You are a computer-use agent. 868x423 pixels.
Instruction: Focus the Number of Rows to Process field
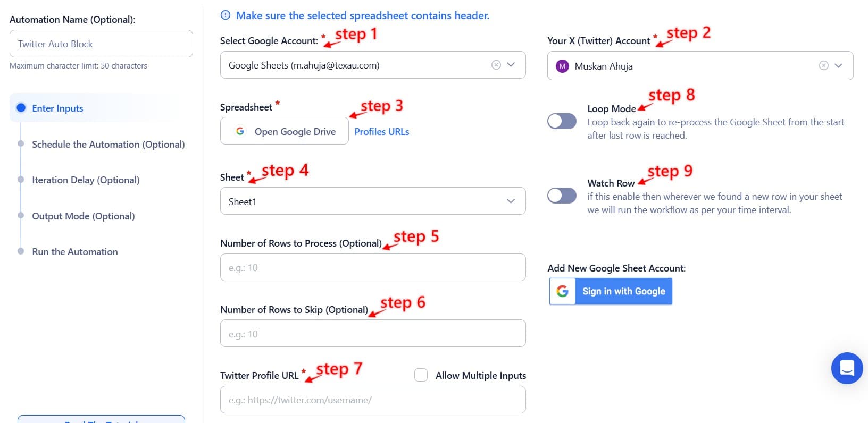click(x=372, y=268)
